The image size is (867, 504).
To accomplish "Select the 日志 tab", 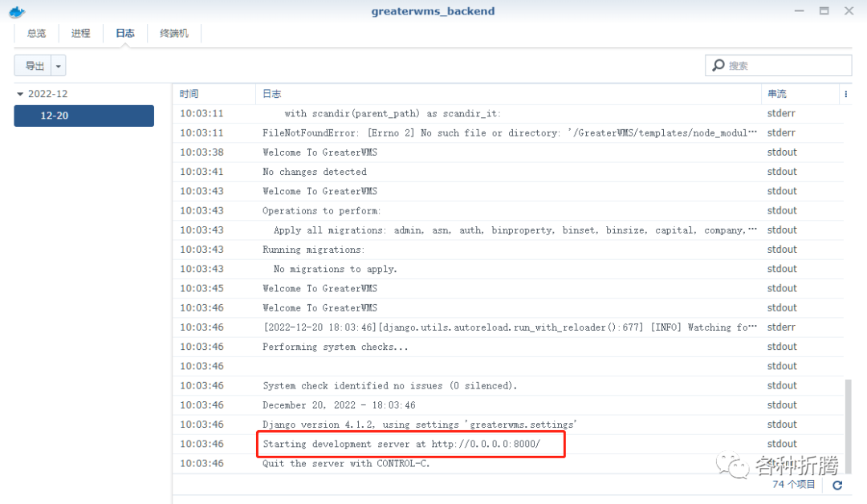I will point(125,33).
